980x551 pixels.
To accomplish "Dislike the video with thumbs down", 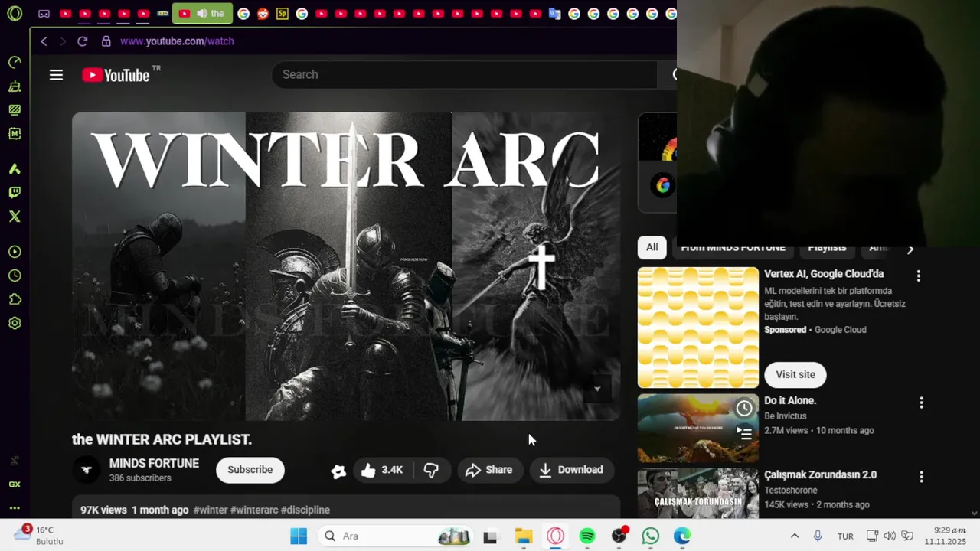I will tap(432, 470).
